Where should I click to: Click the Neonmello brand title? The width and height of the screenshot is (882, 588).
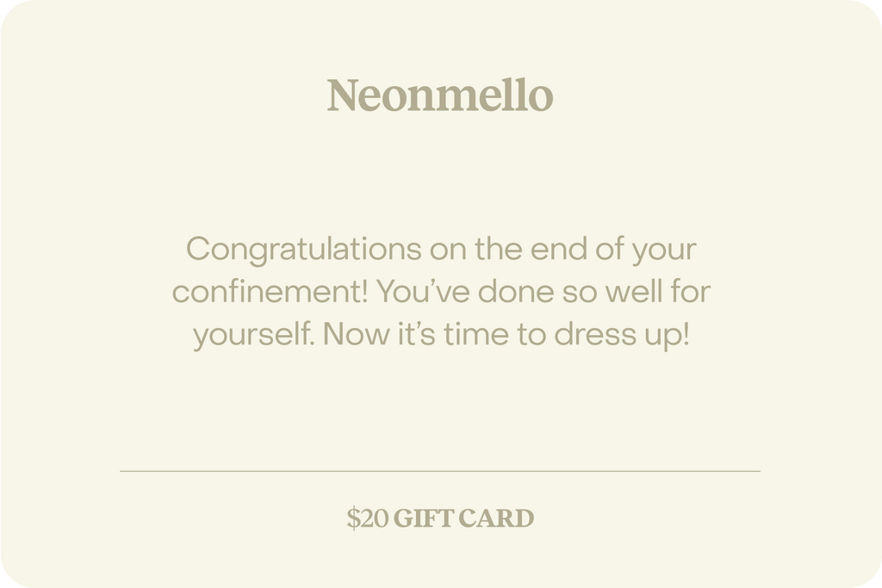440,96
